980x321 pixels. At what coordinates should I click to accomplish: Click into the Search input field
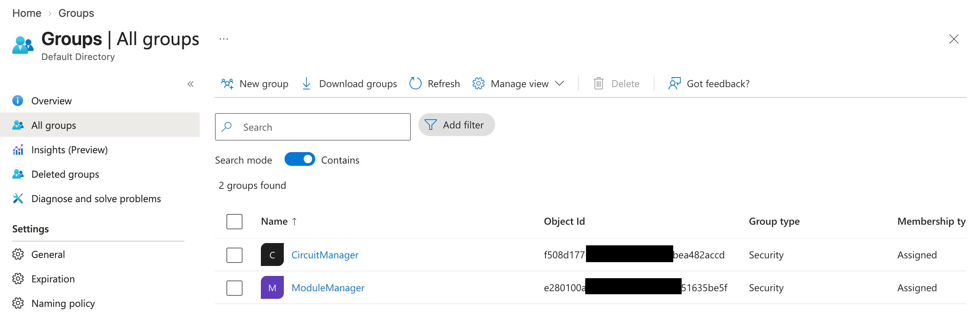[x=313, y=127]
